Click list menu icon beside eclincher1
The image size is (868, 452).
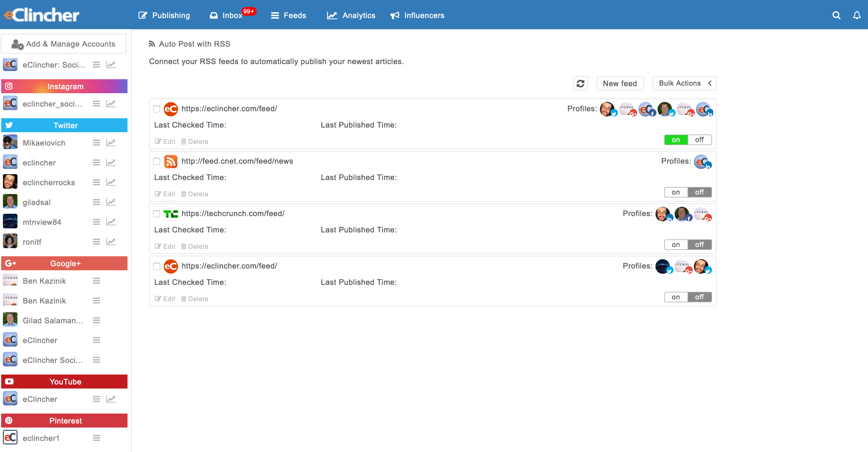96,438
